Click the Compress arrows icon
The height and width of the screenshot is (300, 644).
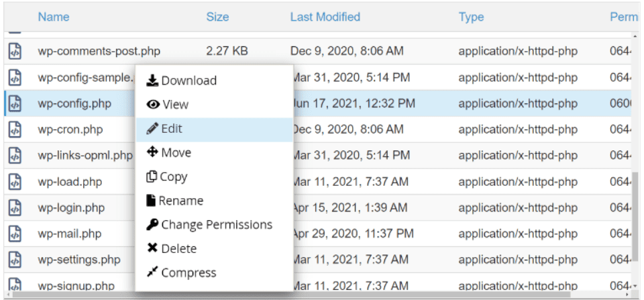(152, 273)
